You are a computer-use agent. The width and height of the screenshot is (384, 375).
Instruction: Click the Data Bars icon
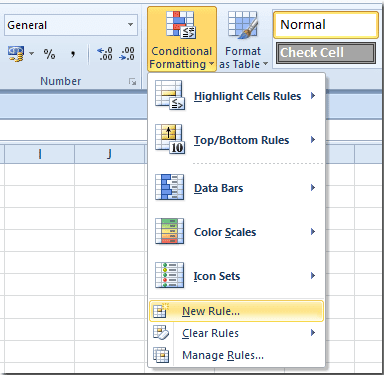[x=169, y=187]
